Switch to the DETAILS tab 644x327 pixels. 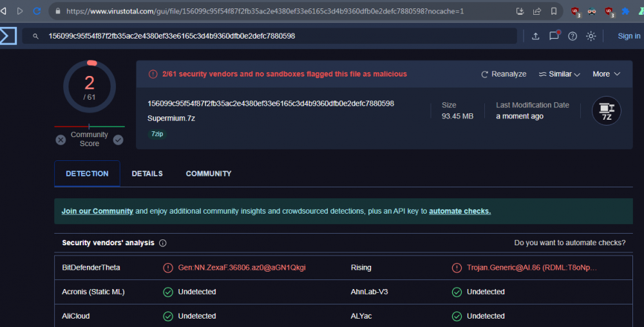click(147, 174)
